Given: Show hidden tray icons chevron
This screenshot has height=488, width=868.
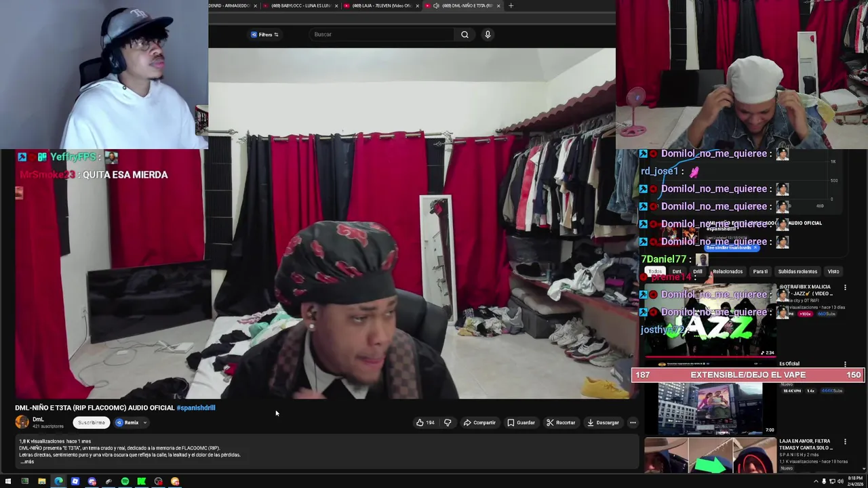Looking at the screenshot, I should (x=816, y=481).
